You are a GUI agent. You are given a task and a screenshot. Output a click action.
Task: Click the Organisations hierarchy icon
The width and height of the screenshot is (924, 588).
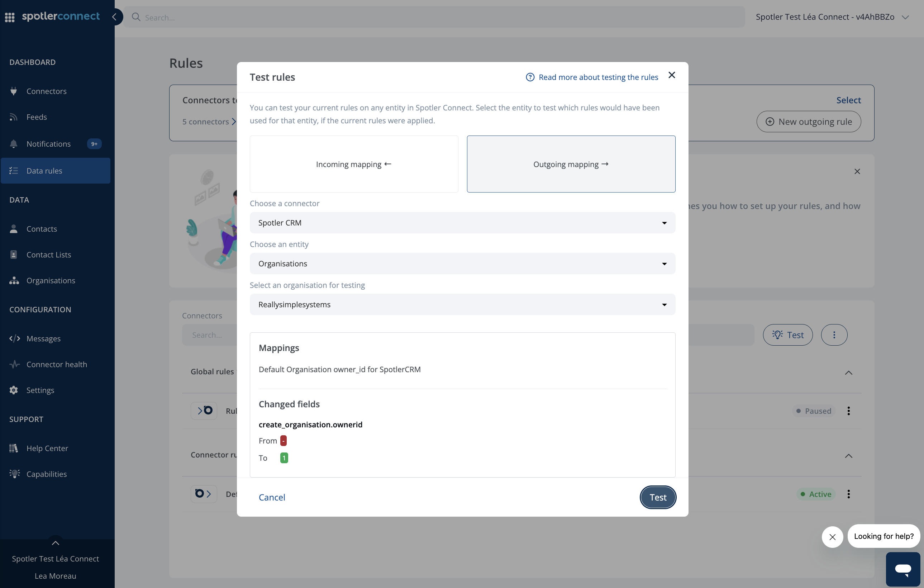tap(14, 280)
